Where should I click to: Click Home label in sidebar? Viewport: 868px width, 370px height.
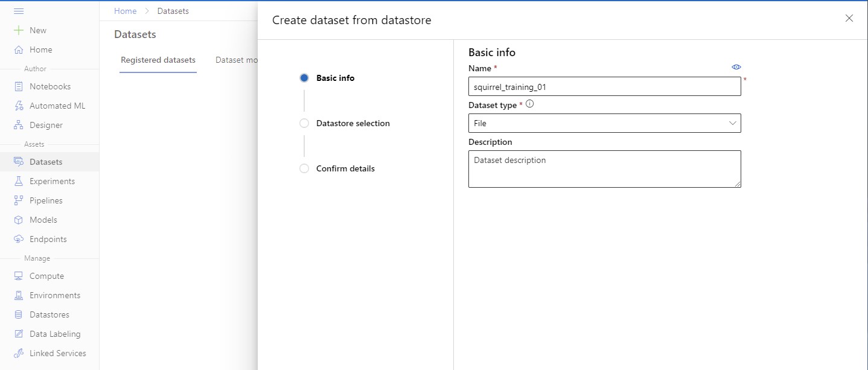[41, 49]
